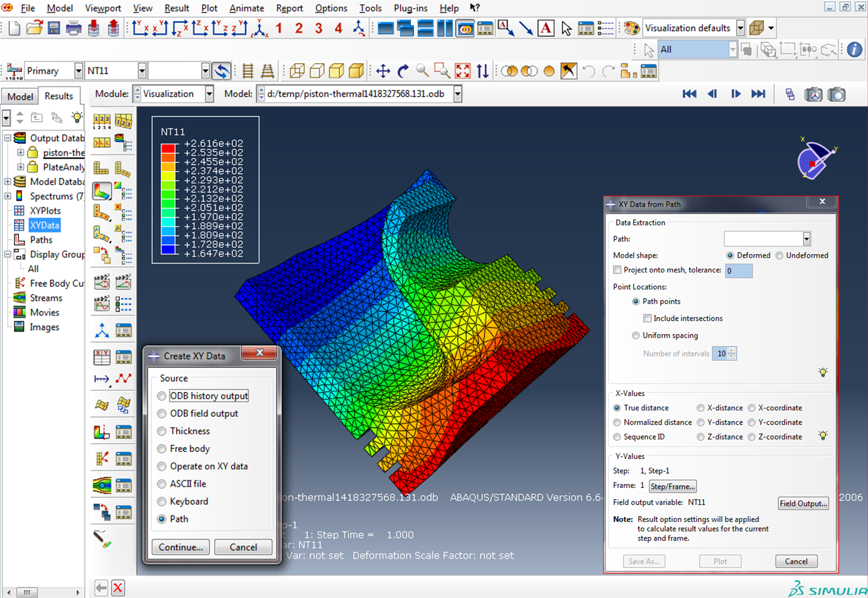Image resolution: width=868 pixels, height=598 pixels.
Task: Click the lightbulb tip near X-Values
Action: pyautogui.click(x=823, y=436)
